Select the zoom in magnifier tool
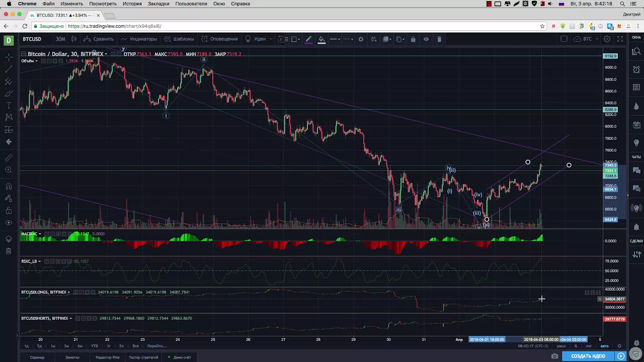This screenshot has height=362, width=644. tap(9, 170)
